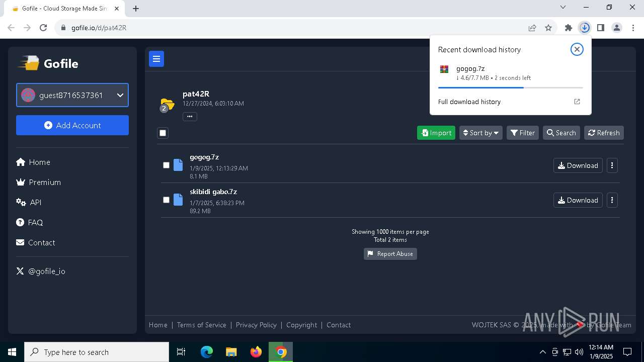Go to Home in sidebar
Screen dimensions: 644x362
coord(33,162)
